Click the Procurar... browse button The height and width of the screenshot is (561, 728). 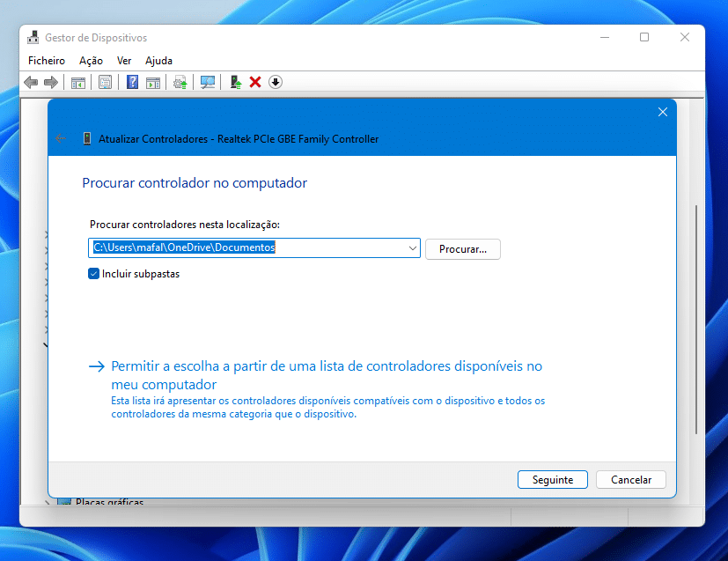click(463, 249)
